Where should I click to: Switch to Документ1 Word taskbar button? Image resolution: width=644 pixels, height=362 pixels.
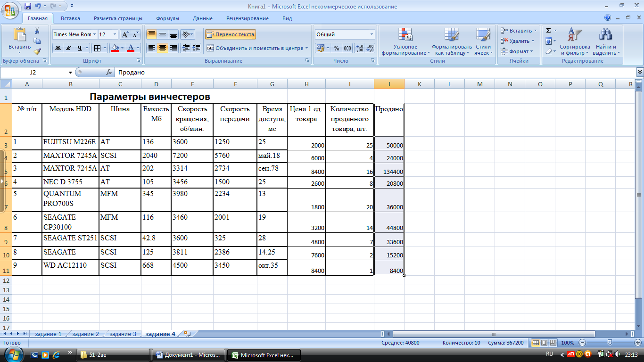tap(189, 355)
